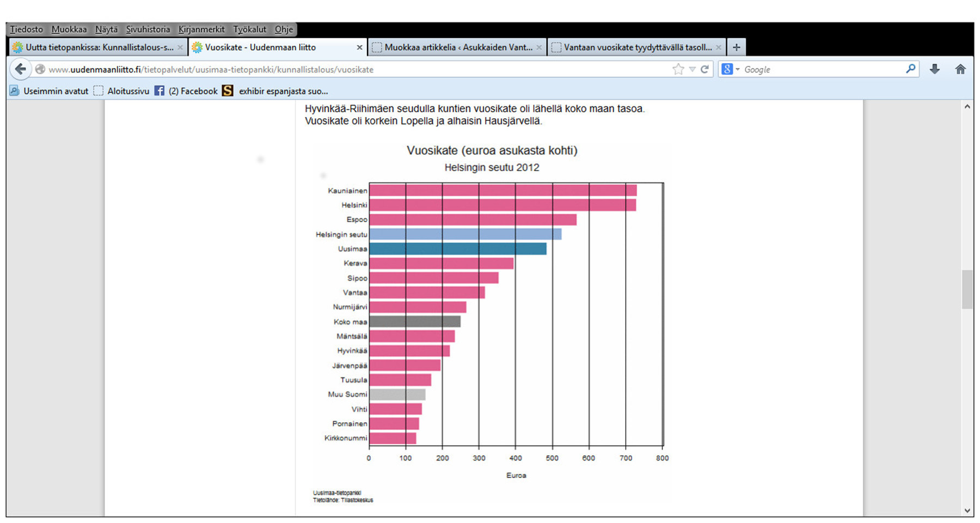This screenshot has width=980, height=523.
Task: Go to the home page icon
Action: click(960, 69)
